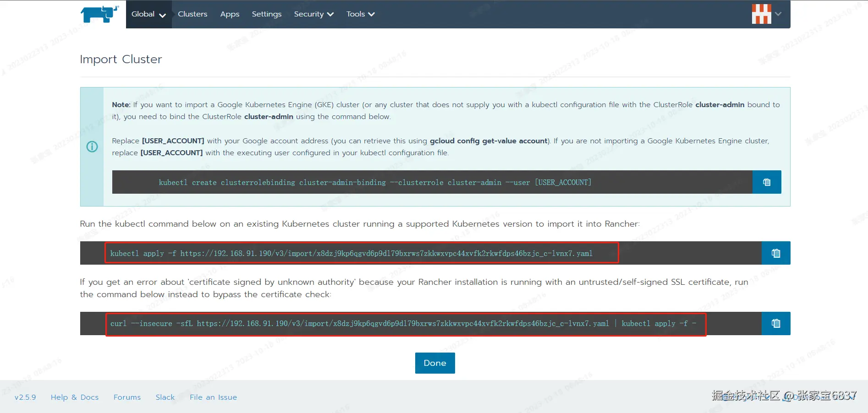Open the Help & Docs link
Viewport: 868px width, 413px height.
(x=75, y=397)
